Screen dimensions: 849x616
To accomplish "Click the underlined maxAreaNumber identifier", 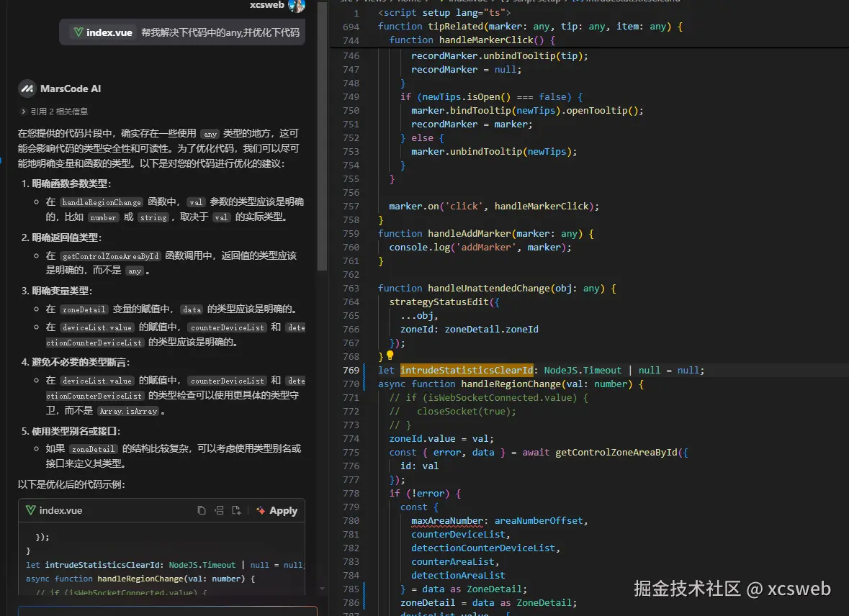I will (446, 521).
